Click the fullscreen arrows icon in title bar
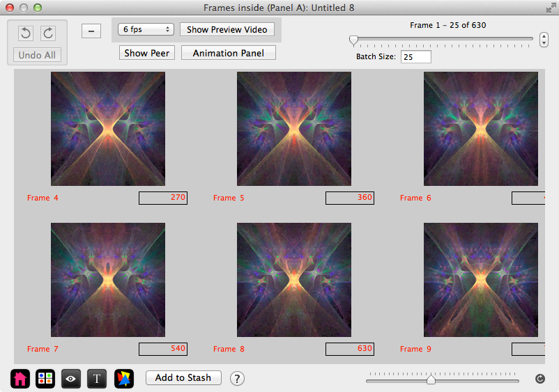559x392 pixels. [x=551, y=8]
